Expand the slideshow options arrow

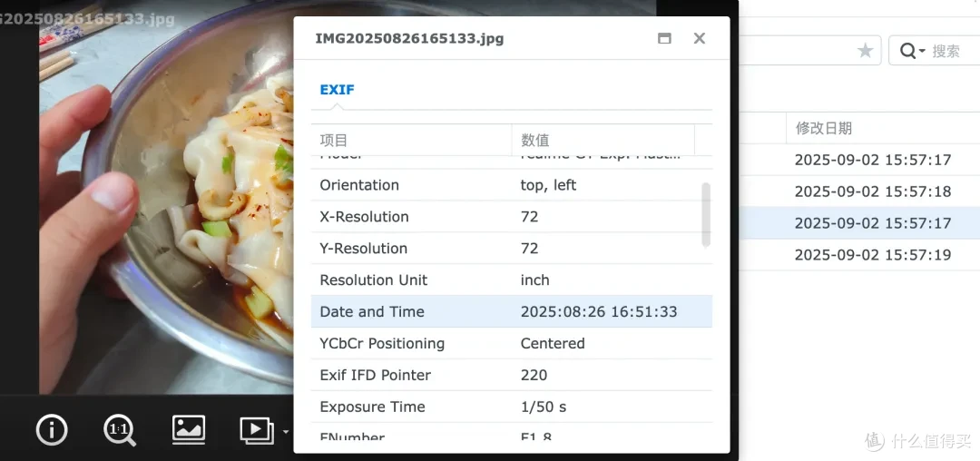coord(285,432)
